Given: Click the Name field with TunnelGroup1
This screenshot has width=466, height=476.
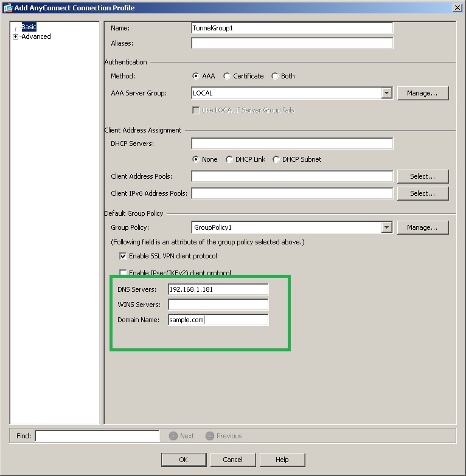Looking at the screenshot, I should pos(292,28).
